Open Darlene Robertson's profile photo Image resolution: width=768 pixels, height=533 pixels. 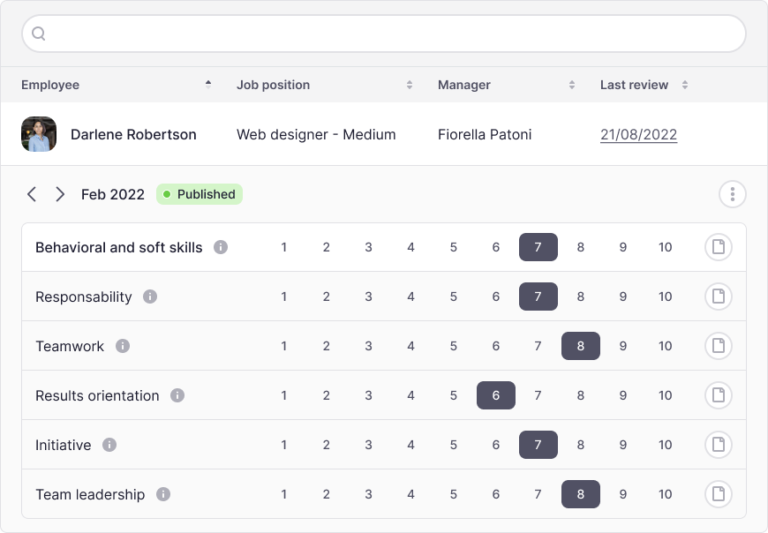(39, 134)
